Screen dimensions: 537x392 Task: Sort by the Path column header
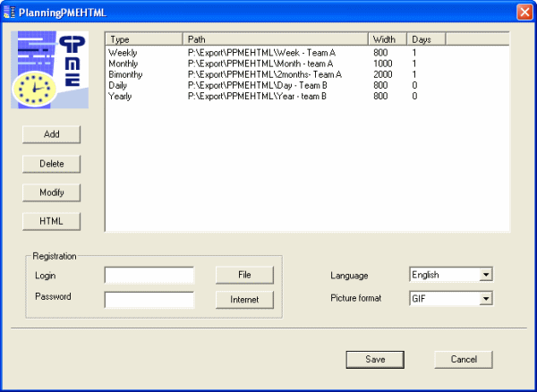[x=276, y=39]
